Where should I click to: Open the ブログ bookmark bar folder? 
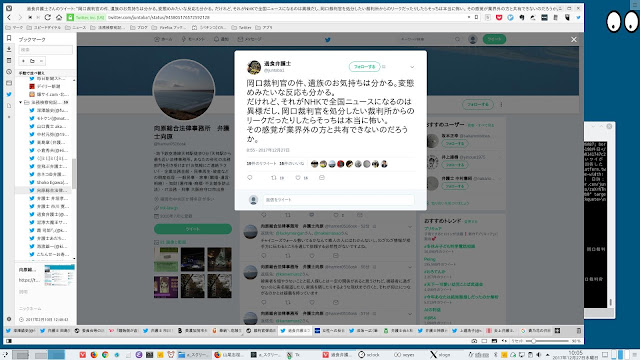139,28
